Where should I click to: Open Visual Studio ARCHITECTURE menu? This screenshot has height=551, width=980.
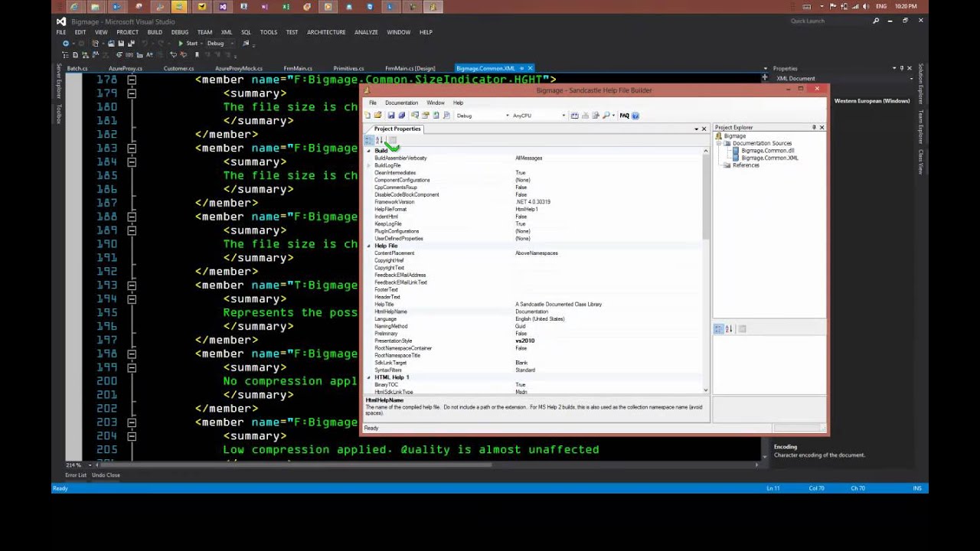[x=326, y=32]
